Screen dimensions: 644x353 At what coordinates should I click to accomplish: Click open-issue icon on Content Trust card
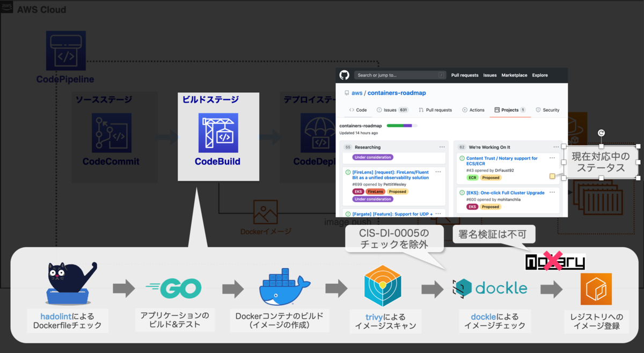[x=462, y=158]
